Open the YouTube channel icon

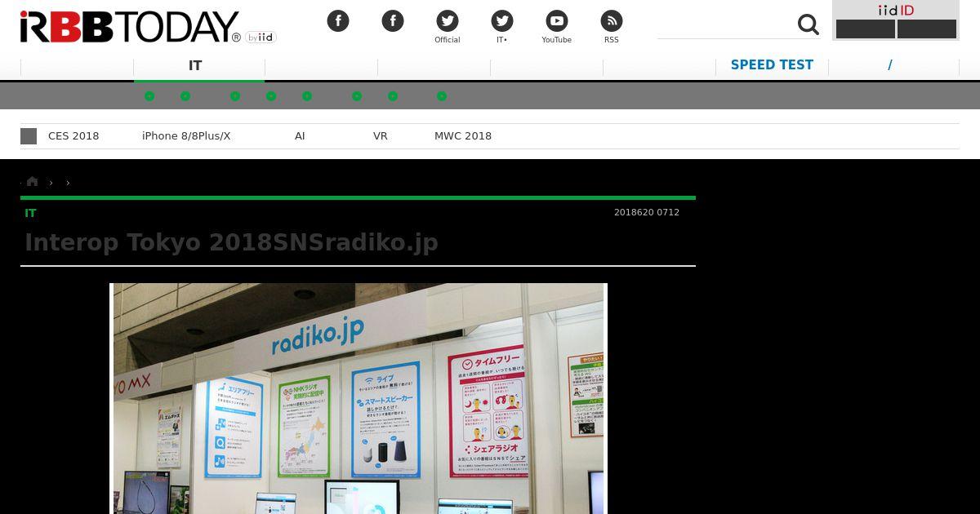pos(556,20)
